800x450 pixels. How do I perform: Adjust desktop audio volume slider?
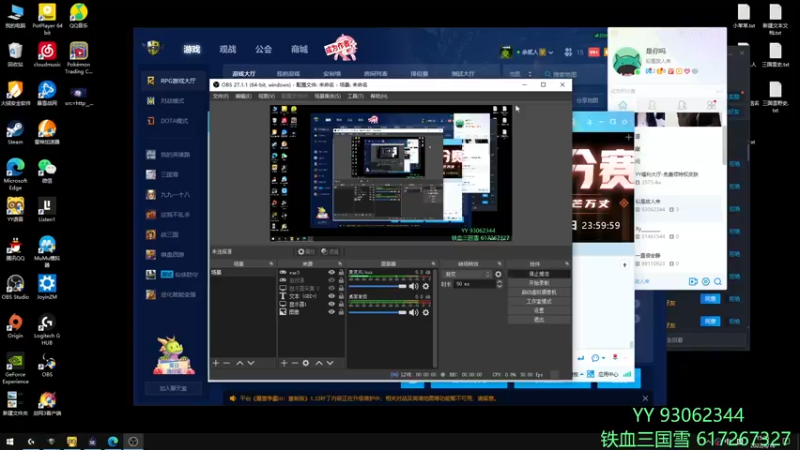[x=378, y=312]
